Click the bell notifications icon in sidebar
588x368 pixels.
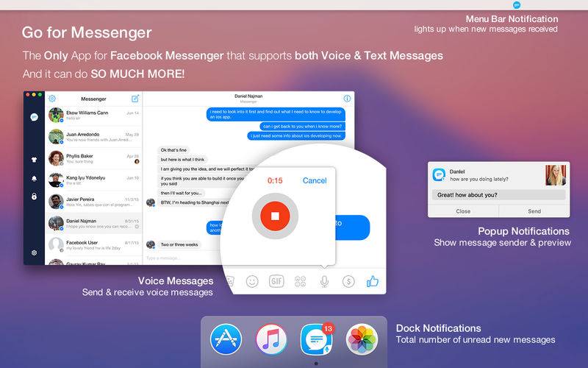(x=34, y=178)
